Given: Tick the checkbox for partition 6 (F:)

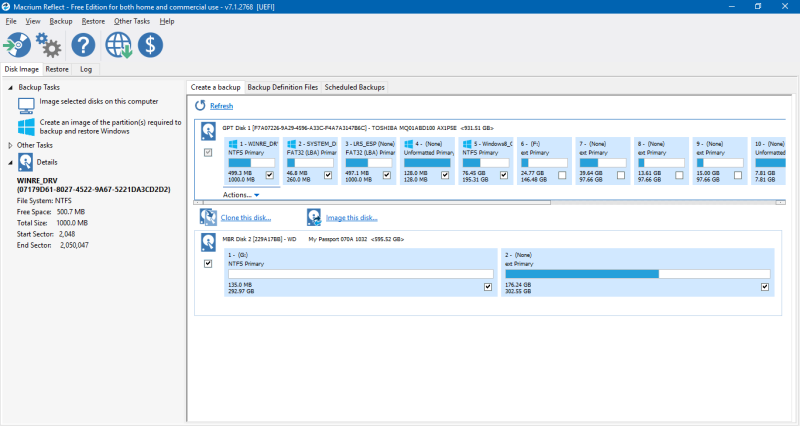Looking at the screenshot, I should pyautogui.click(x=562, y=176).
